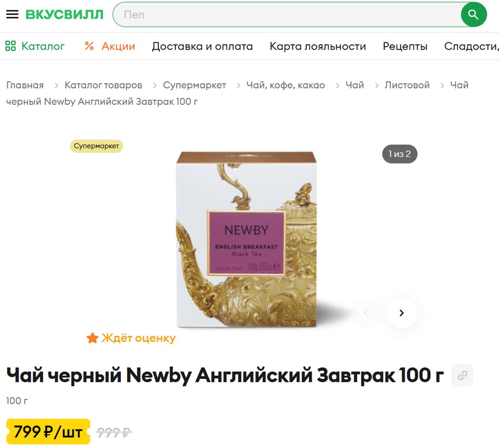Click the Newby tea product image

[x=247, y=240]
